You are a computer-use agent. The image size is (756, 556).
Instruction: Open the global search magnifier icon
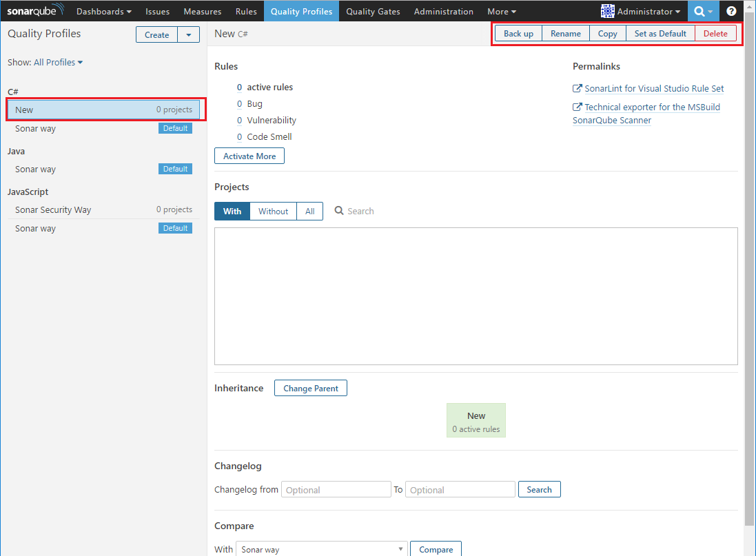click(704, 11)
